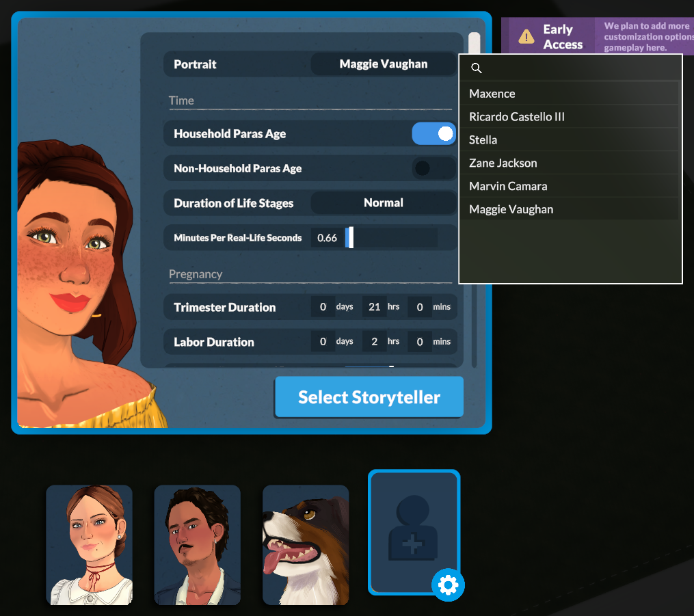Toggle Non-Household Paras Age switch
Viewport: 694px width, 616px height.
click(x=433, y=168)
